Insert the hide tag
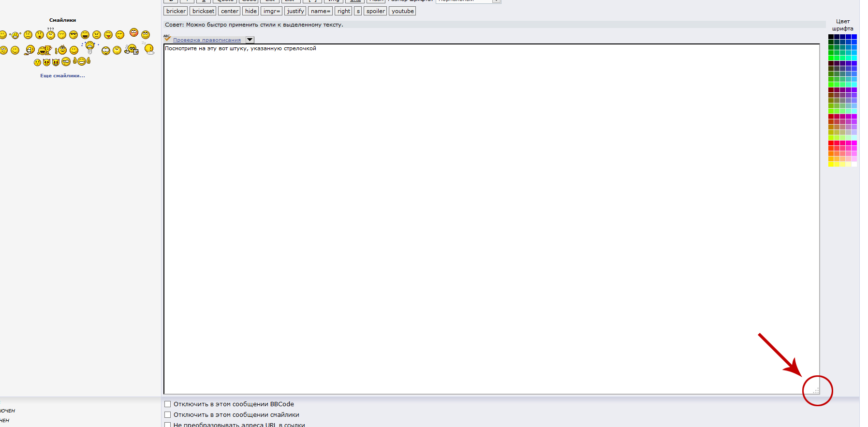 [250, 11]
